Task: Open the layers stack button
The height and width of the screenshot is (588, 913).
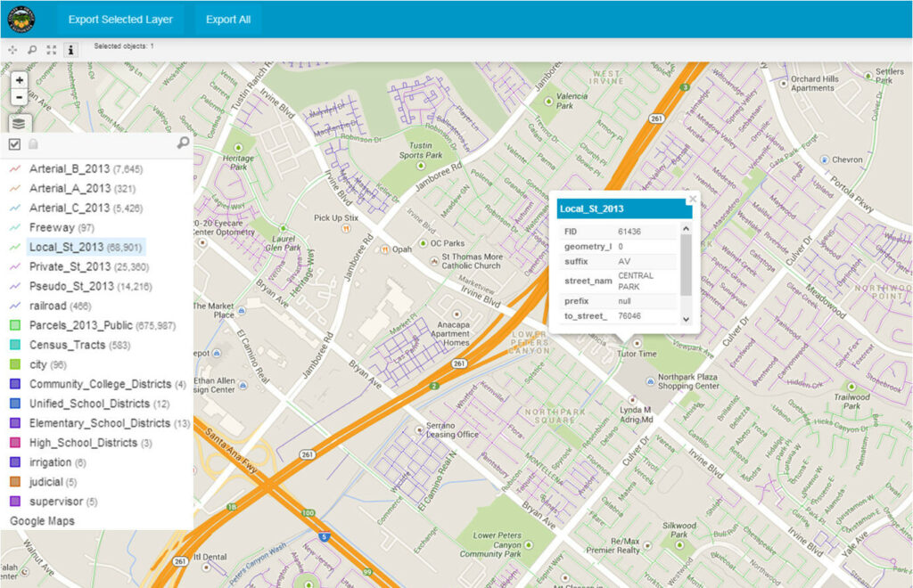Action: pos(20,124)
